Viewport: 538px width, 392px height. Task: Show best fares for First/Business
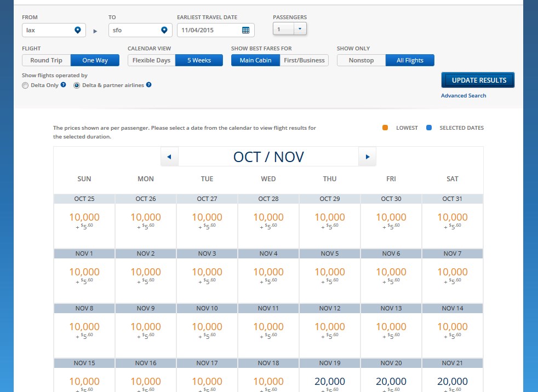[x=304, y=60]
